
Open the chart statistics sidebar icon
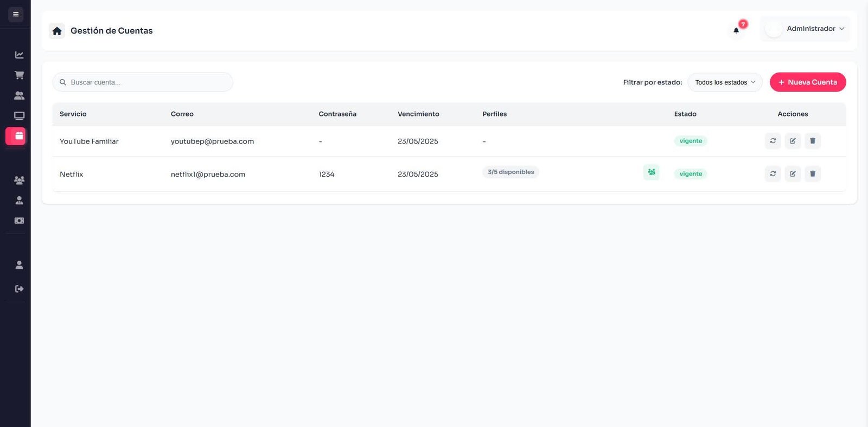coord(19,55)
